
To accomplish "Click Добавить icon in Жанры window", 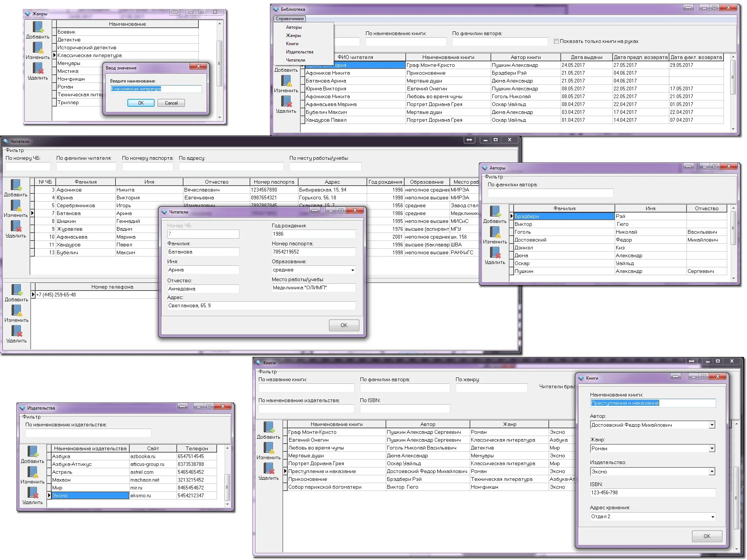I will 38,27.
